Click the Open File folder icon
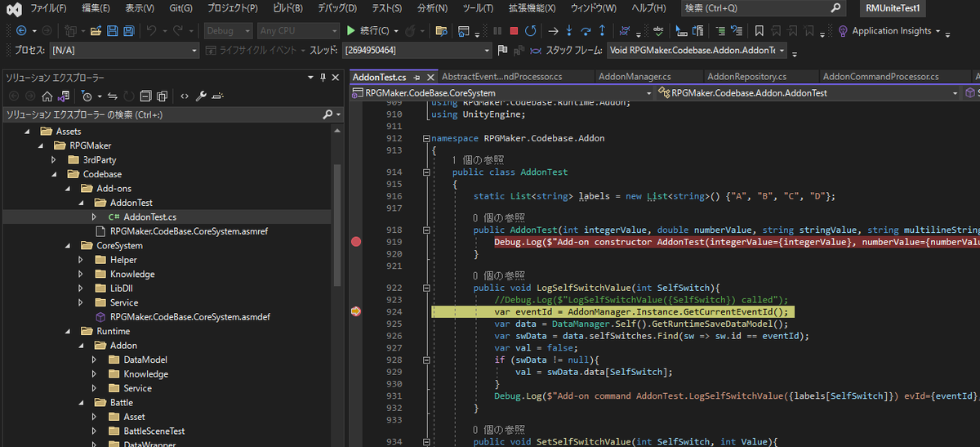Image resolution: width=980 pixels, height=447 pixels. tap(96, 31)
